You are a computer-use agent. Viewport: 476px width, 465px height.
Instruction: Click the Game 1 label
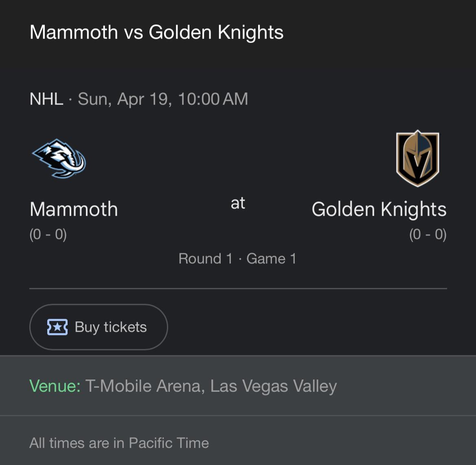coord(271,259)
